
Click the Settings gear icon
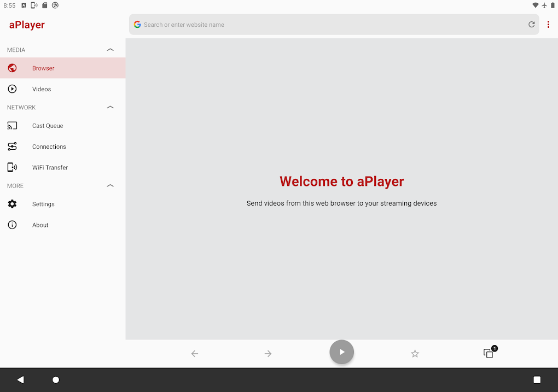[x=12, y=204]
